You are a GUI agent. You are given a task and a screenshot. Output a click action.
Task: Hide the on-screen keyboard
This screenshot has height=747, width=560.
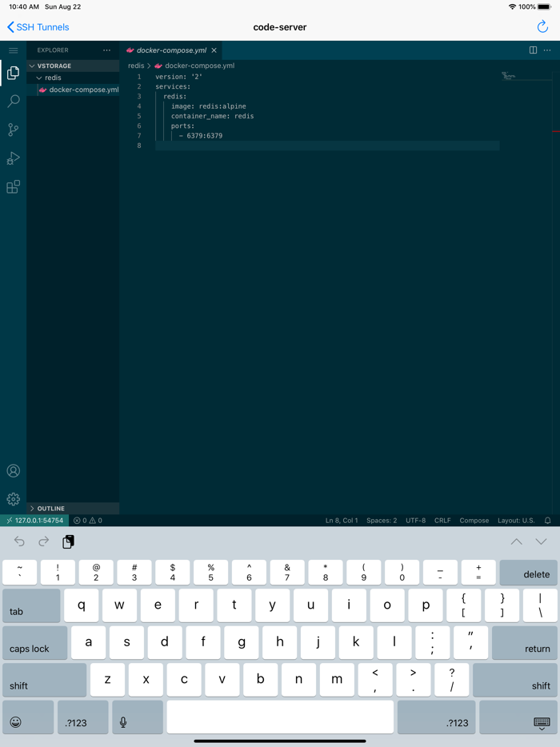518,717
